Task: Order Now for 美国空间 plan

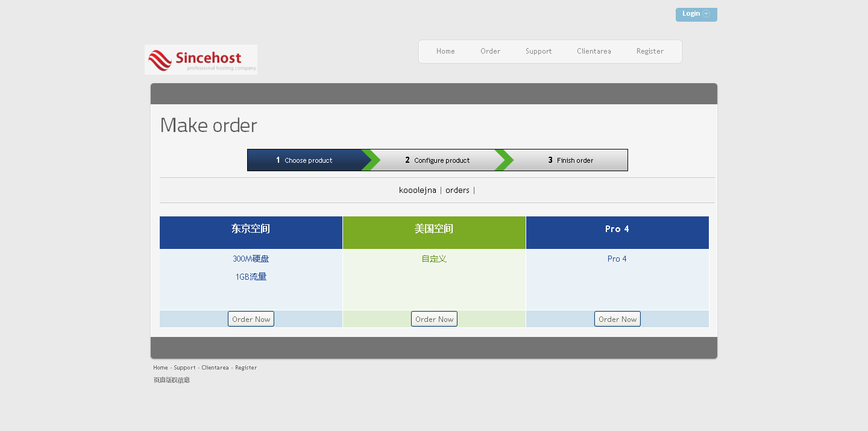Action: tap(434, 319)
